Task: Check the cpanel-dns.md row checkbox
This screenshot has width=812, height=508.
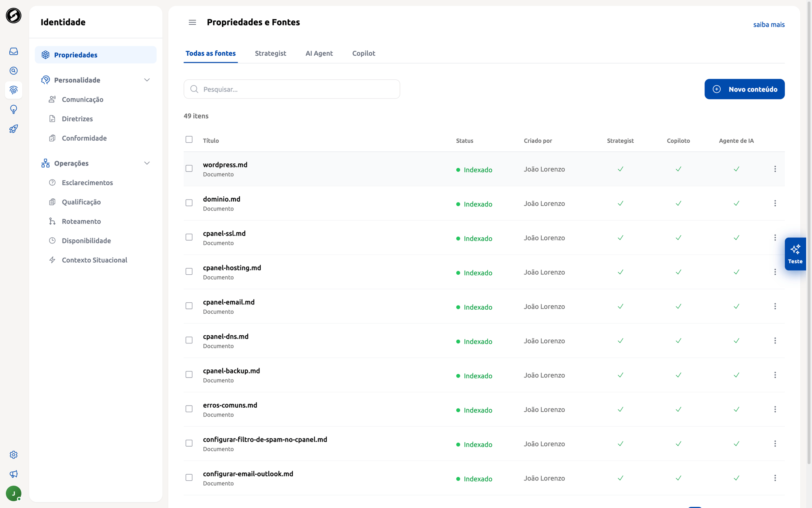Action: point(189,340)
